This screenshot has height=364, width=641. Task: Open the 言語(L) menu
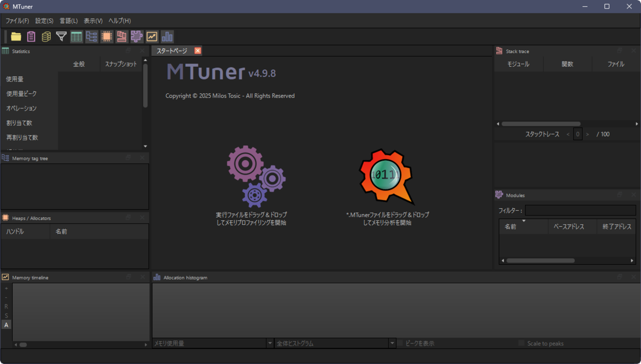click(x=69, y=21)
